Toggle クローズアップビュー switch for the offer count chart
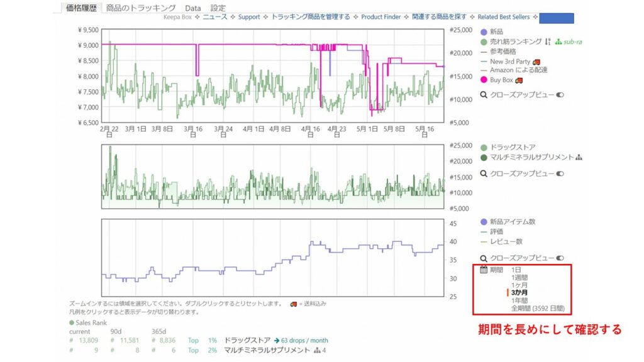 tap(560, 258)
